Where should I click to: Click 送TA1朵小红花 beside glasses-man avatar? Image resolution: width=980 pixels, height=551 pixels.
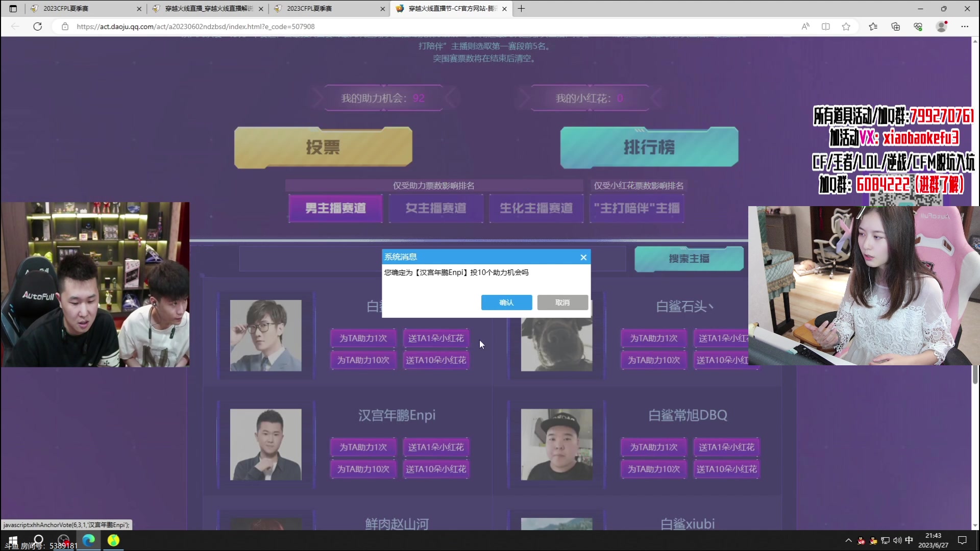tap(436, 338)
